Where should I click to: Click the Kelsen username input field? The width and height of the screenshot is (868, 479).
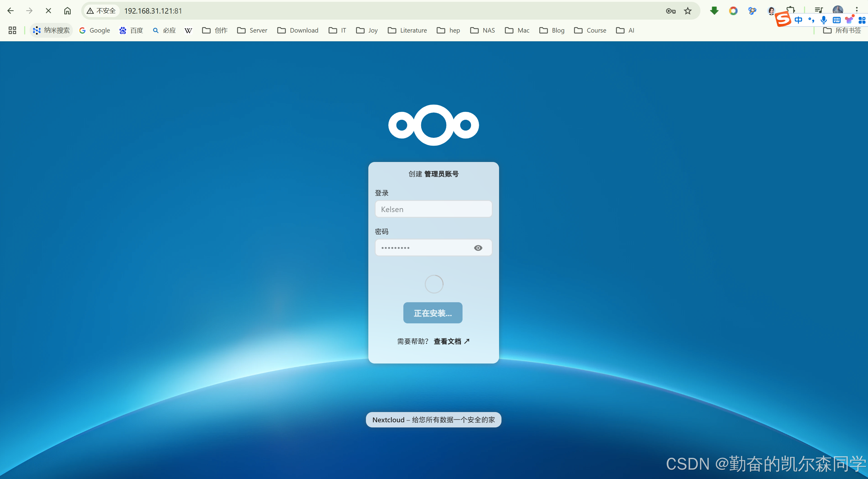click(x=433, y=209)
